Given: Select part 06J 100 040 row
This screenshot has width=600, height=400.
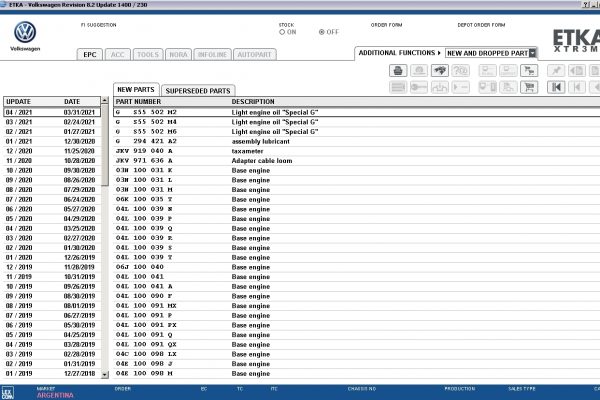Looking at the screenshot, I should tap(356, 267).
